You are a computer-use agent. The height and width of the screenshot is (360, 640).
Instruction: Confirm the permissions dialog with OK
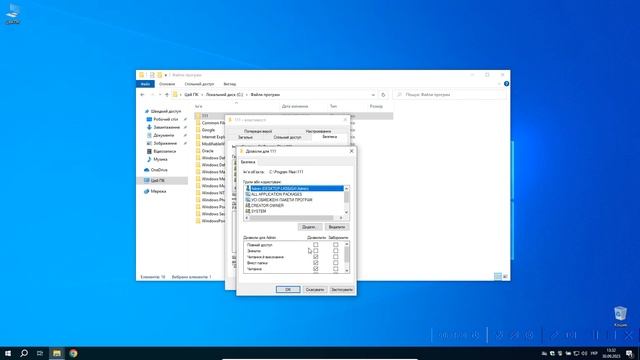click(288, 289)
